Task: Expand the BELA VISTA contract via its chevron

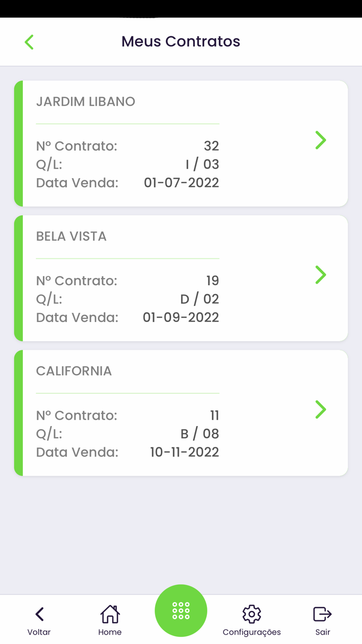Action: tap(320, 275)
